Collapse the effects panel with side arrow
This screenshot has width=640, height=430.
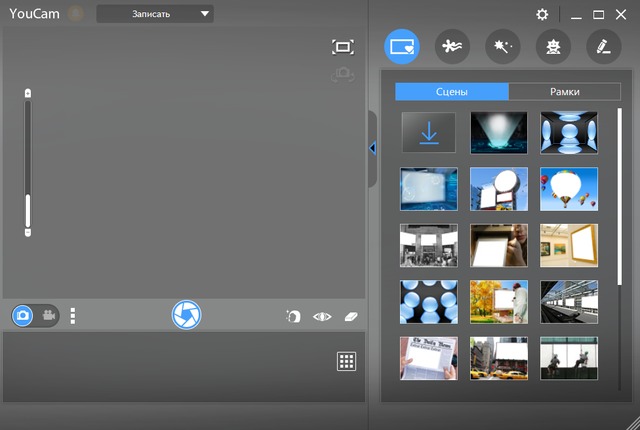point(372,148)
